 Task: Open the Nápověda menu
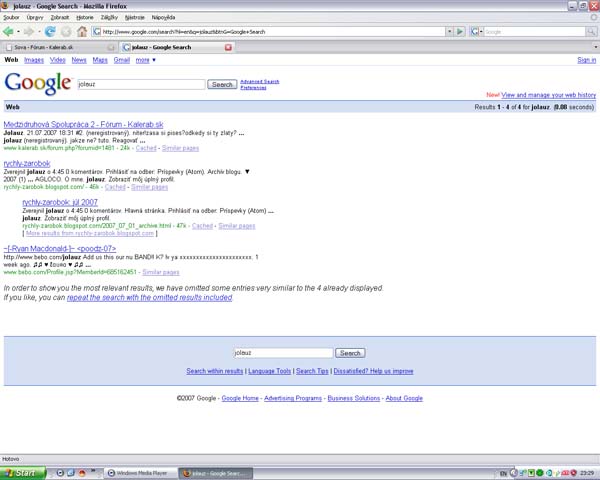(163, 17)
